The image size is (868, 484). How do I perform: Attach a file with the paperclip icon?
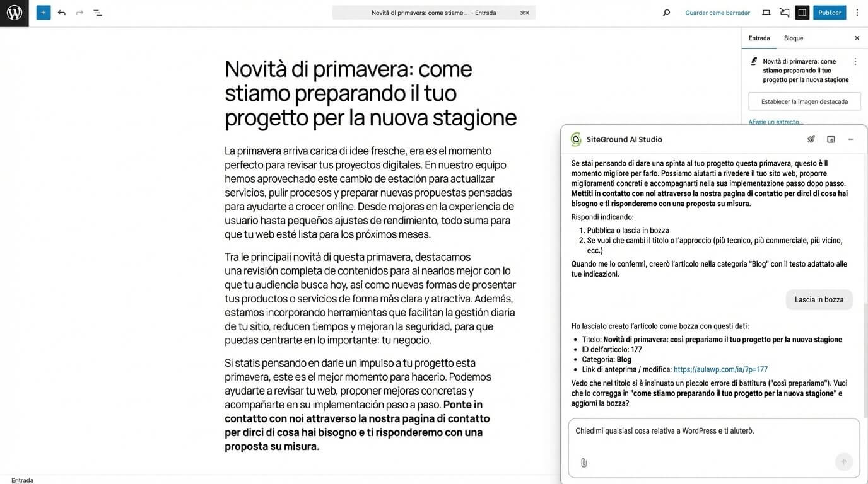point(583,462)
